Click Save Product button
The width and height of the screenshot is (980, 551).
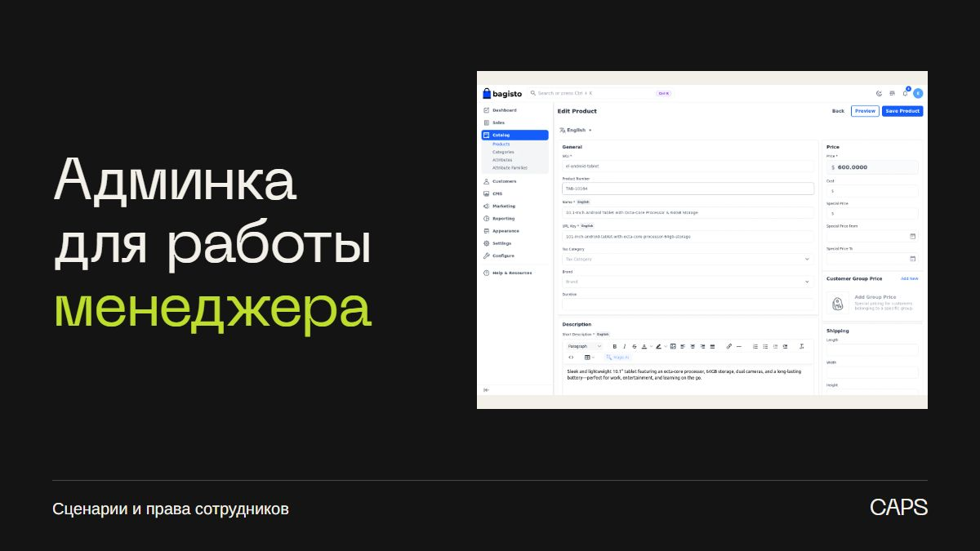902,111
